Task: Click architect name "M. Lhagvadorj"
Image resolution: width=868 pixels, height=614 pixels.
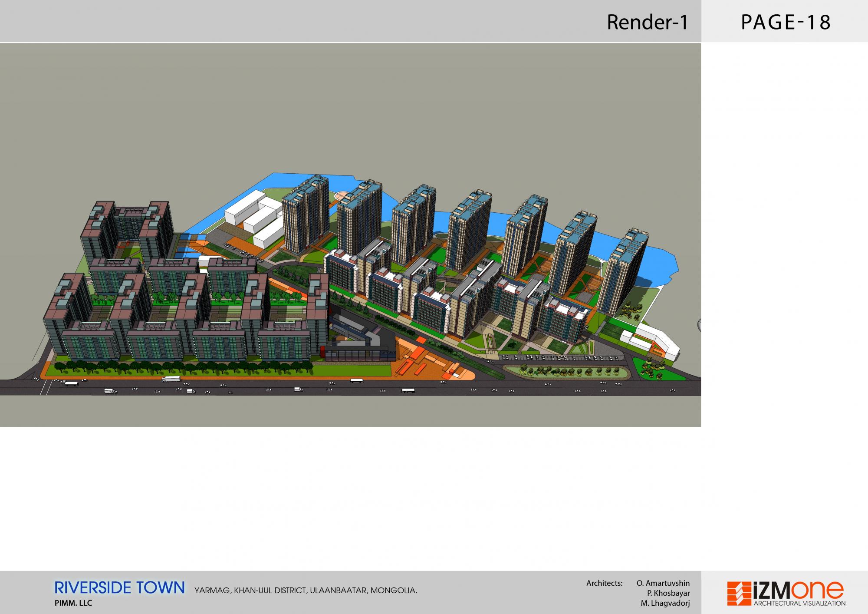Action: coord(665,603)
